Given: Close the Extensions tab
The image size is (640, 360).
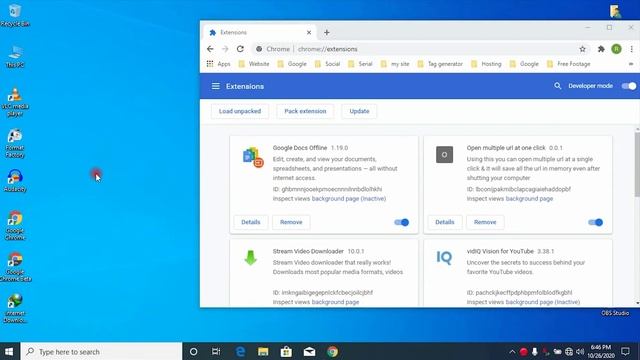Looking at the screenshot, I should tap(309, 32).
